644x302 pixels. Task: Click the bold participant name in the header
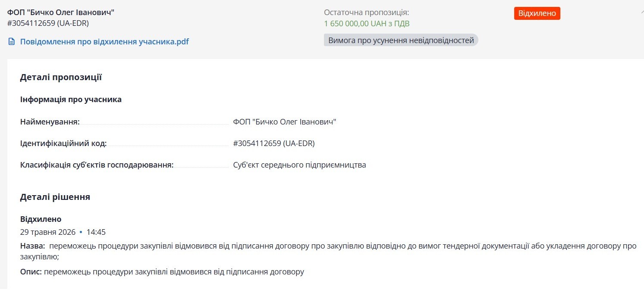[x=61, y=12]
